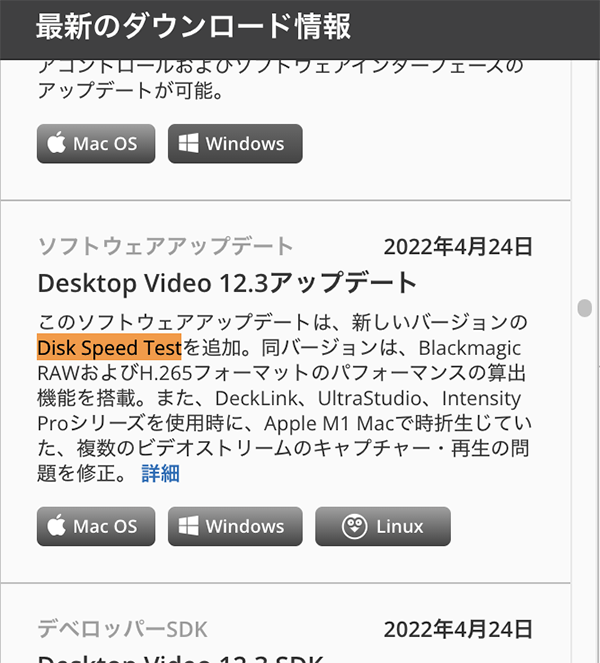Click the Linux penguin icon
This screenshot has height=663, width=600.
pos(354,526)
